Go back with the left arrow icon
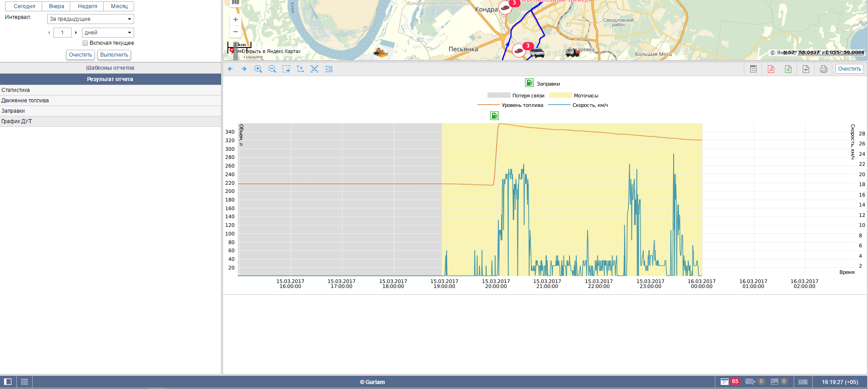This screenshot has height=389, width=868. tap(230, 69)
